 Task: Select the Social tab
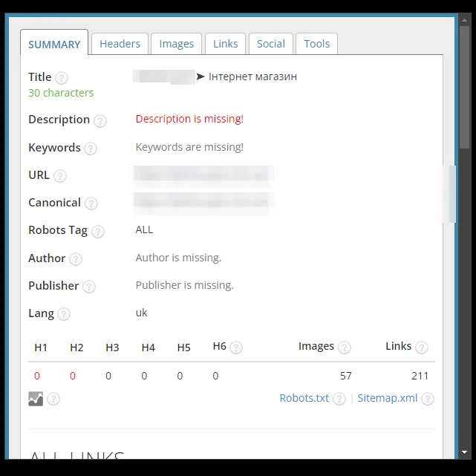click(x=271, y=44)
